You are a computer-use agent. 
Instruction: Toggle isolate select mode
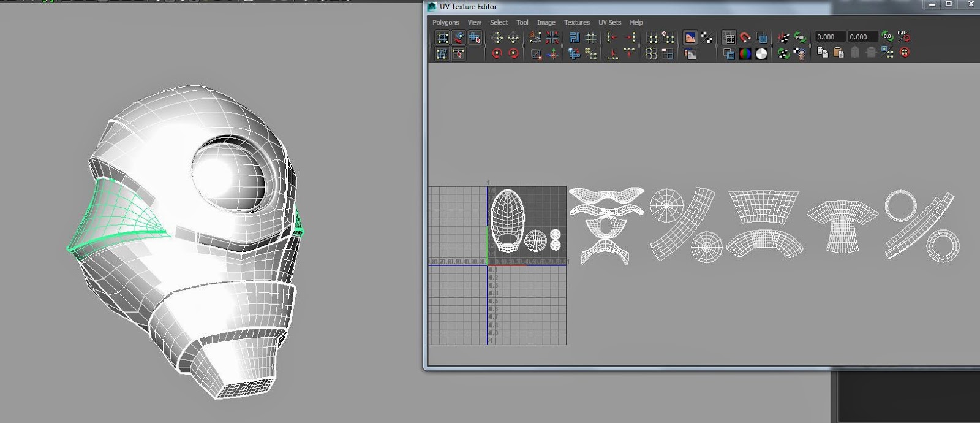[x=652, y=37]
